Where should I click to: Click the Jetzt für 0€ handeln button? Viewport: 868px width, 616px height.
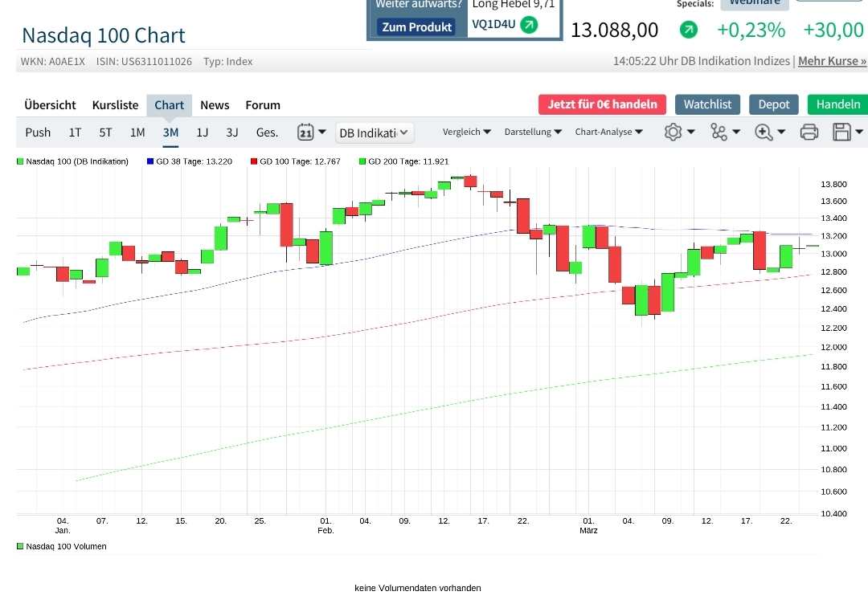point(601,104)
